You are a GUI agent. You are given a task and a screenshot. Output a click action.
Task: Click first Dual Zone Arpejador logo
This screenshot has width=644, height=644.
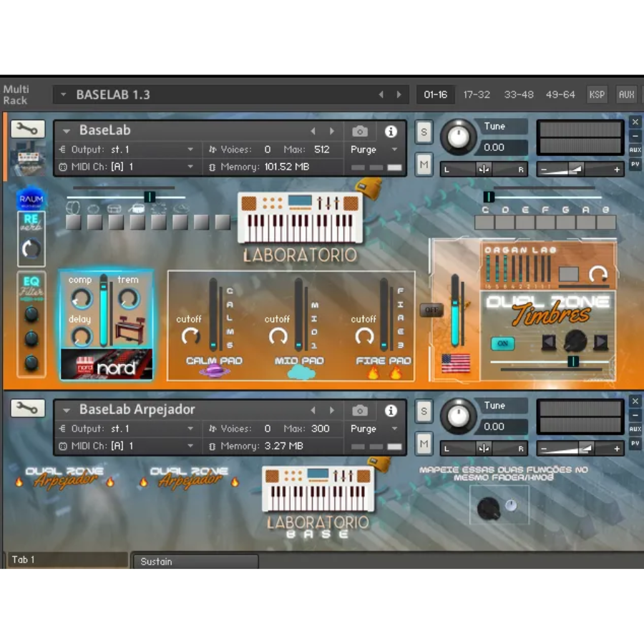(64, 478)
